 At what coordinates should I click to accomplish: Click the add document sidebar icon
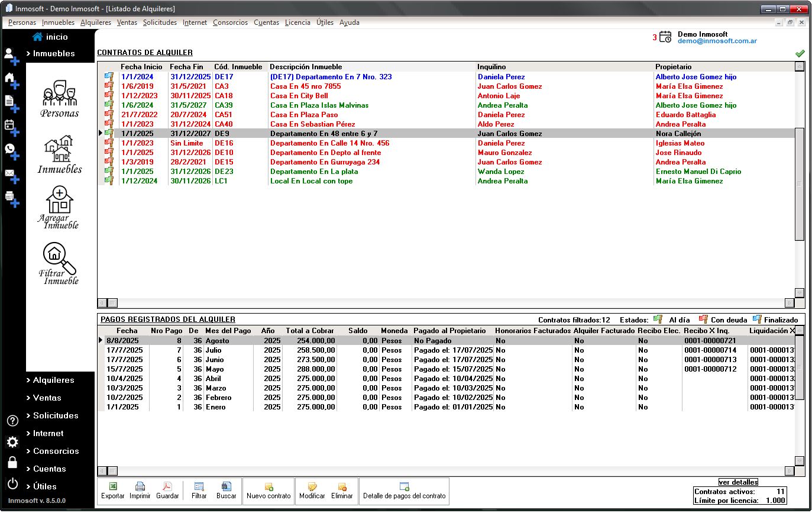pyautogui.click(x=12, y=104)
